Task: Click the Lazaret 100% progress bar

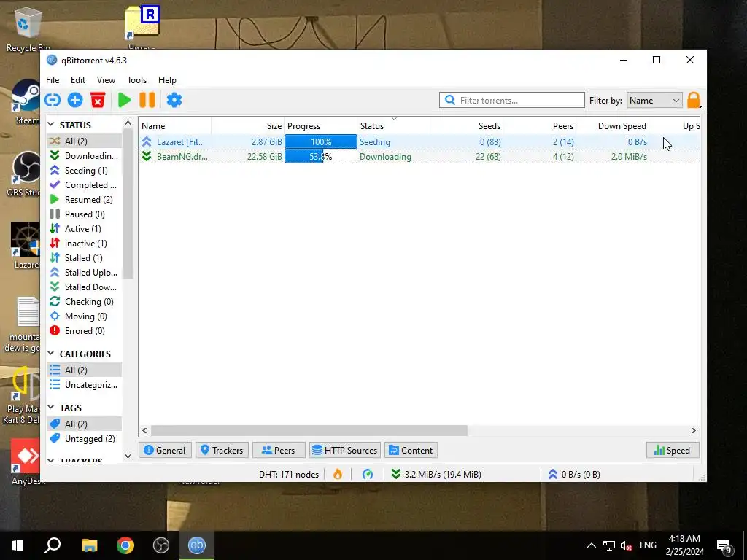Action: 321,142
